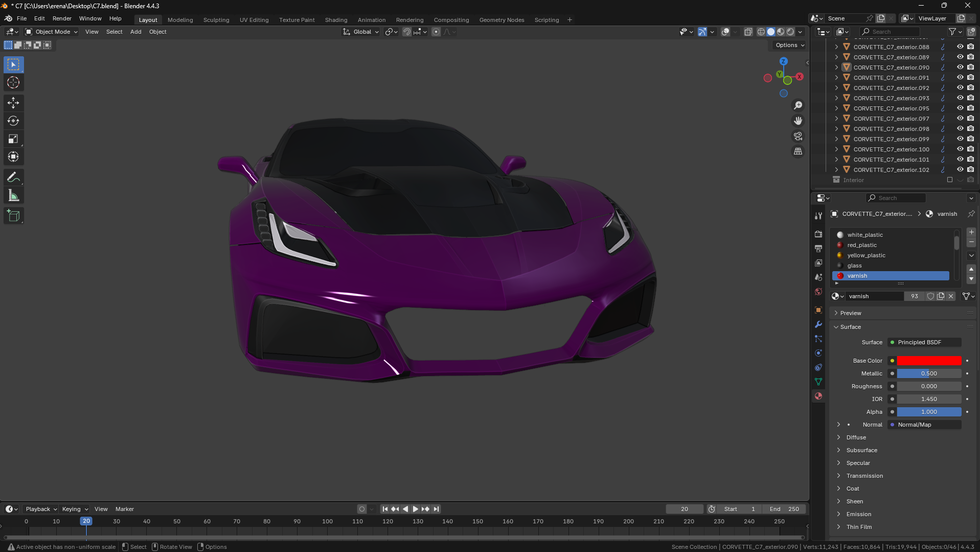Open the Render menu

pyautogui.click(x=62, y=18)
